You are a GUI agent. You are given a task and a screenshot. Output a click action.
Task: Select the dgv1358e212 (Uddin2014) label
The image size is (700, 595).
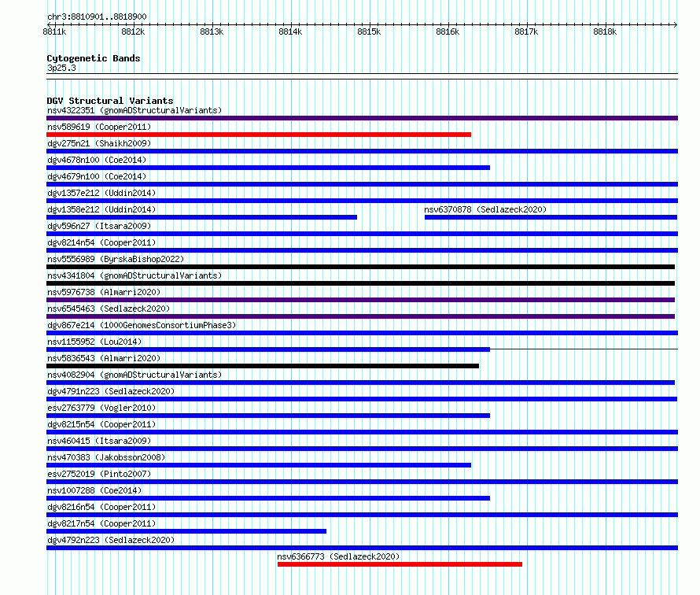point(101,209)
